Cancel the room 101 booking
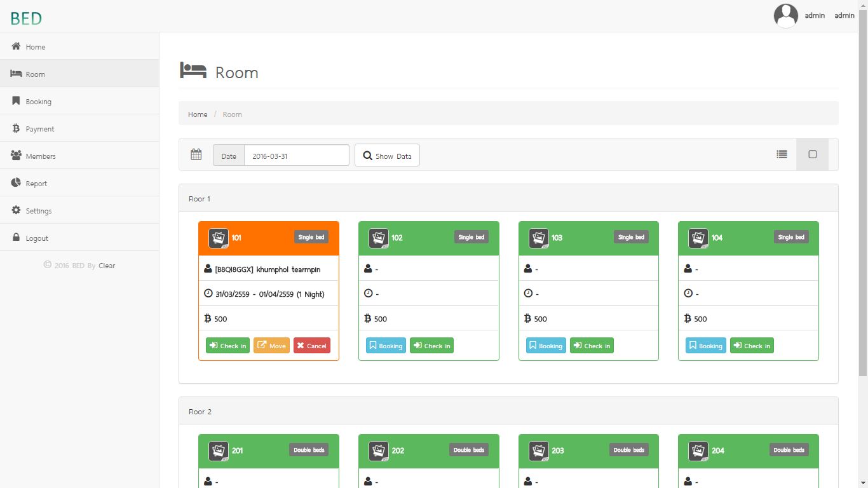 click(312, 346)
